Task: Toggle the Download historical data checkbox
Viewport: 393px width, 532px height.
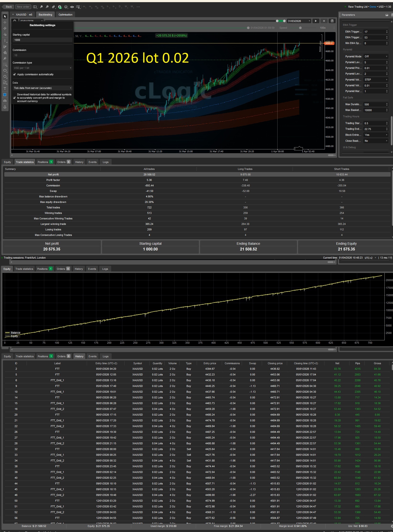Action: click(x=15, y=98)
